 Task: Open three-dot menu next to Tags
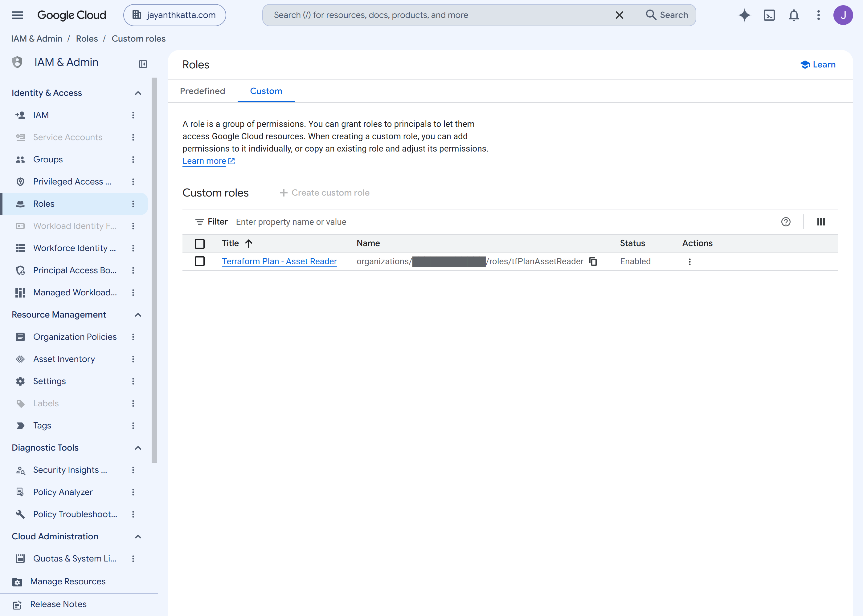[133, 426]
